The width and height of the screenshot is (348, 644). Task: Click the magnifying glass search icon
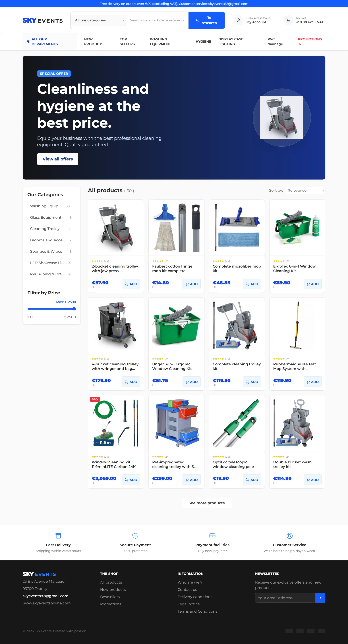pyautogui.click(x=197, y=20)
